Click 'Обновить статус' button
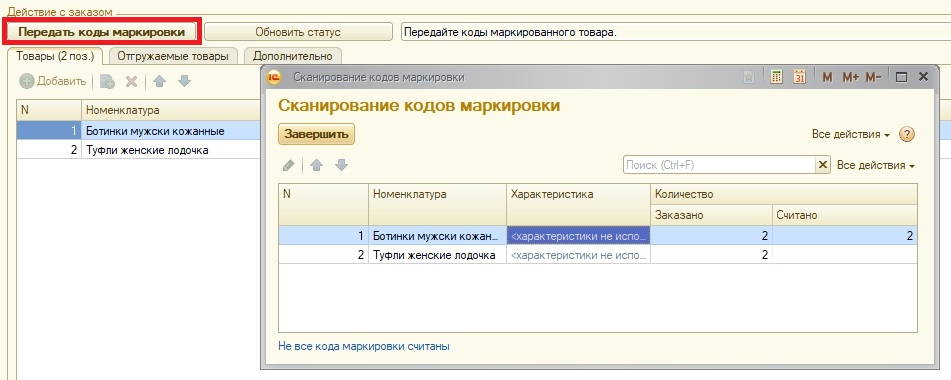Viewport: 951px width, 380px height. (x=298, y=32)
